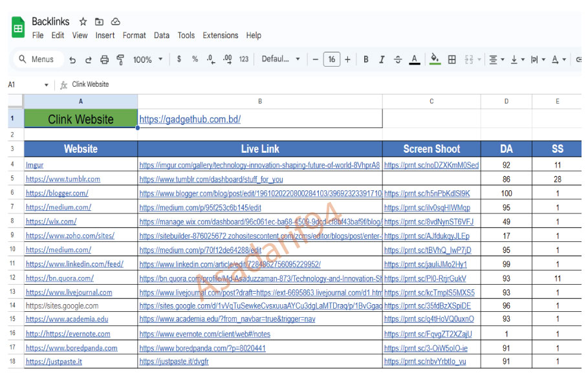Format selection as percent

pyautogui.click(x=194, y=58)
